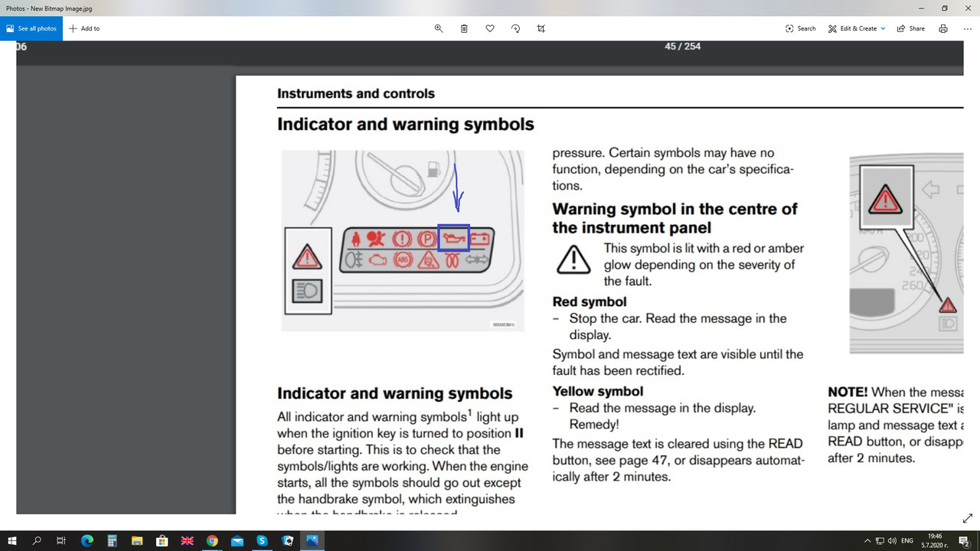This screenshot has height=551, width=980.
Task: Rotate the image using rotate icon
Action: (515, 28)
